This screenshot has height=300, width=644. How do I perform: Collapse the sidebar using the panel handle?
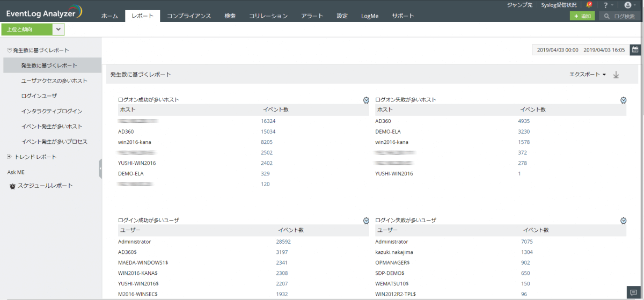tap(100, 169)
